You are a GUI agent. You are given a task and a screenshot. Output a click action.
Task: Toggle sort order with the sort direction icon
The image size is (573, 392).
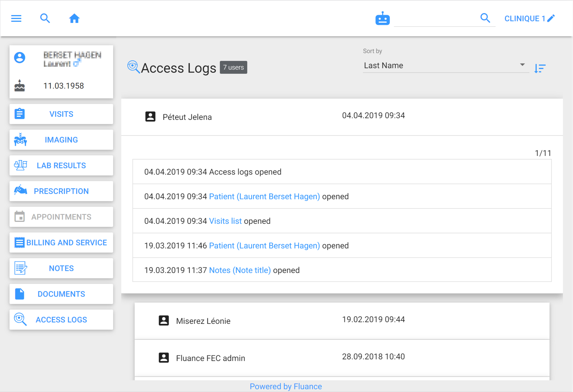click(540, 68)
